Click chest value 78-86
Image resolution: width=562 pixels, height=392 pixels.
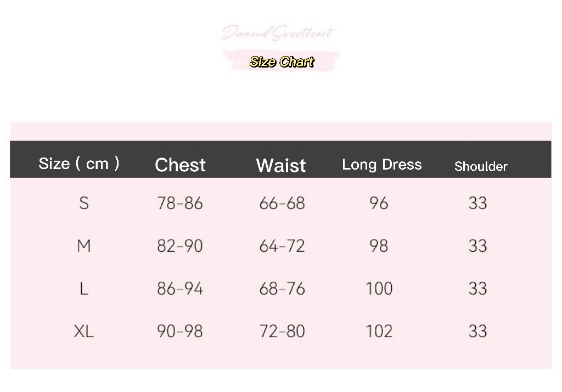180,204
